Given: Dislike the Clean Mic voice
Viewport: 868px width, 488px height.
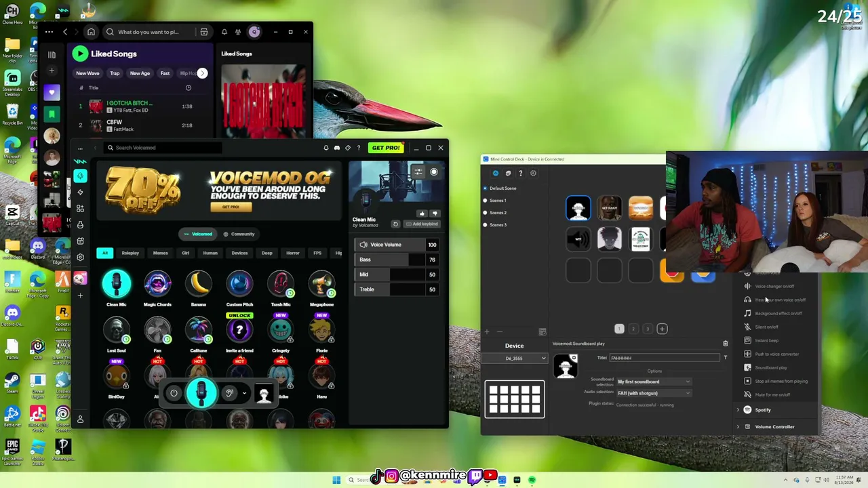Looking at the screenshot, I should pos(435,213).
